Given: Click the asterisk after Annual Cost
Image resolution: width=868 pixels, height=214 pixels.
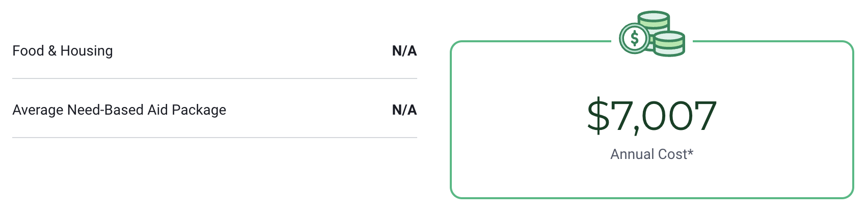Looking at the screenshot, I should coord(690,152).
